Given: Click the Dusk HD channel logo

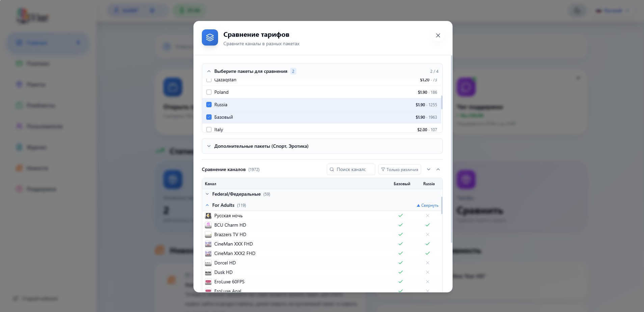Looking at the screenshot, I should pyautogui.click(x=208, y=272).
